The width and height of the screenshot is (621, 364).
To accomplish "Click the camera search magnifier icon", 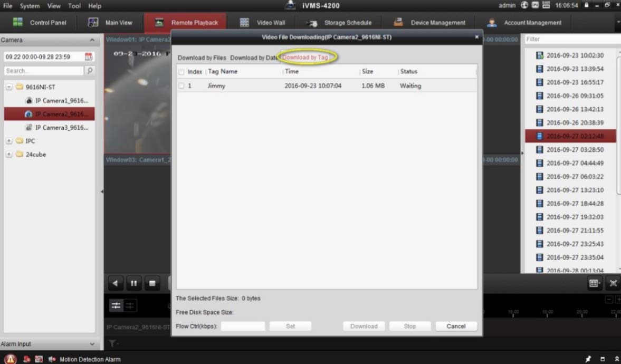I will [90, 71].
